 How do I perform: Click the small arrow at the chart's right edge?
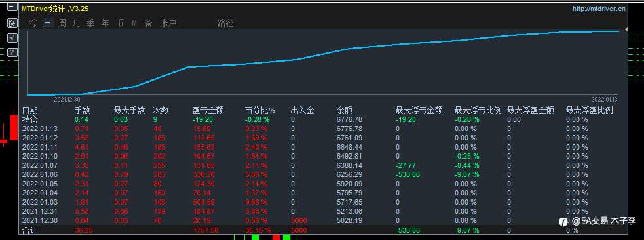626,29
